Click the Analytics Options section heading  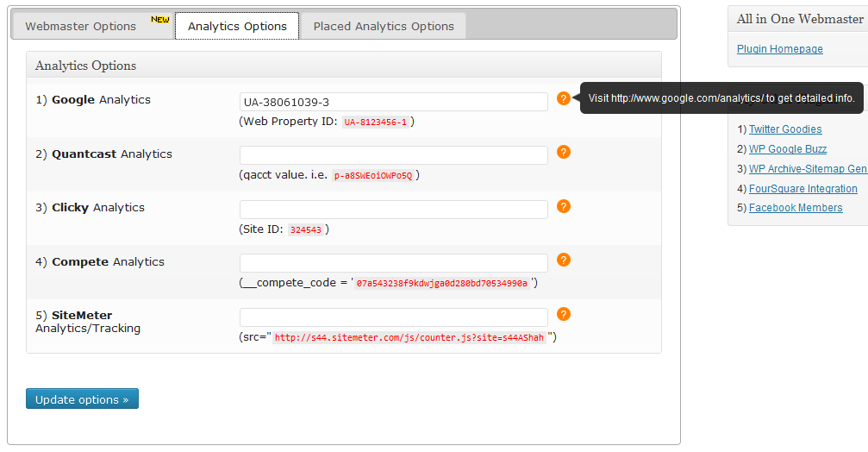(86, 66)
